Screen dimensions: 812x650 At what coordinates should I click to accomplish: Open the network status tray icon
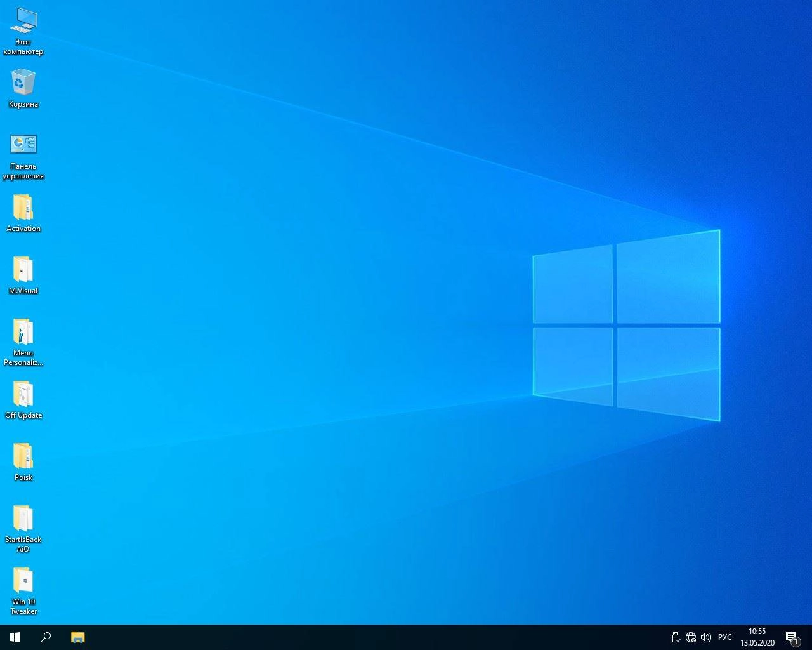point(691,637)
